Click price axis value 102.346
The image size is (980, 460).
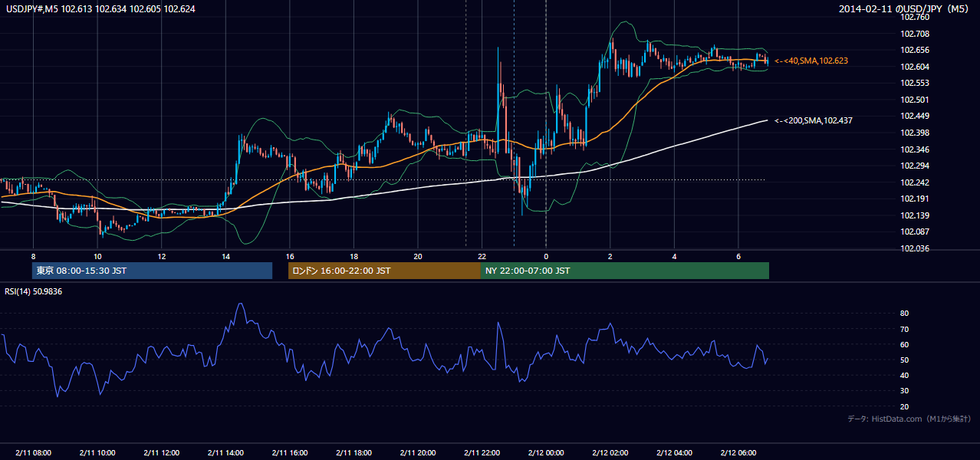click(916, 149)
